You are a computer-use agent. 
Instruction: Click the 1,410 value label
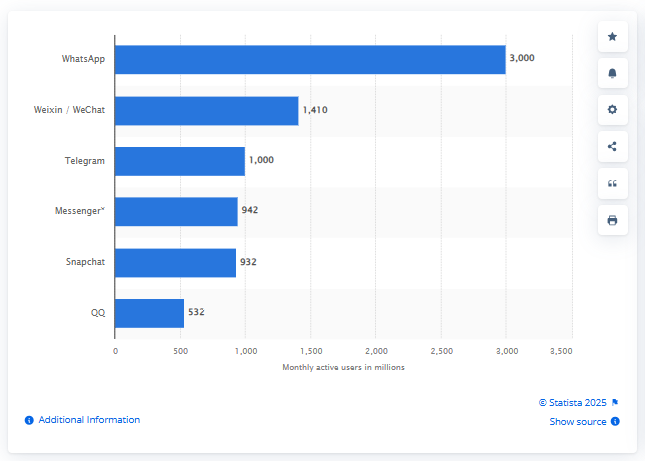pyautogui.click(x=315, y=110)
